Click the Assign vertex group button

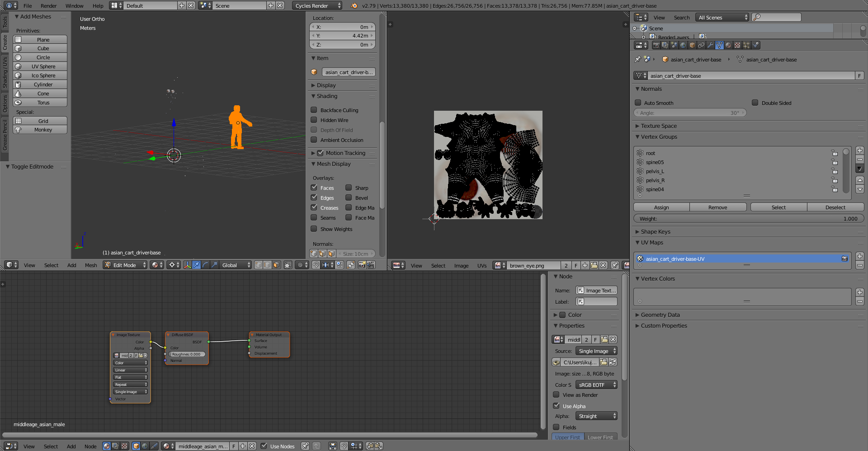[661, 207]
